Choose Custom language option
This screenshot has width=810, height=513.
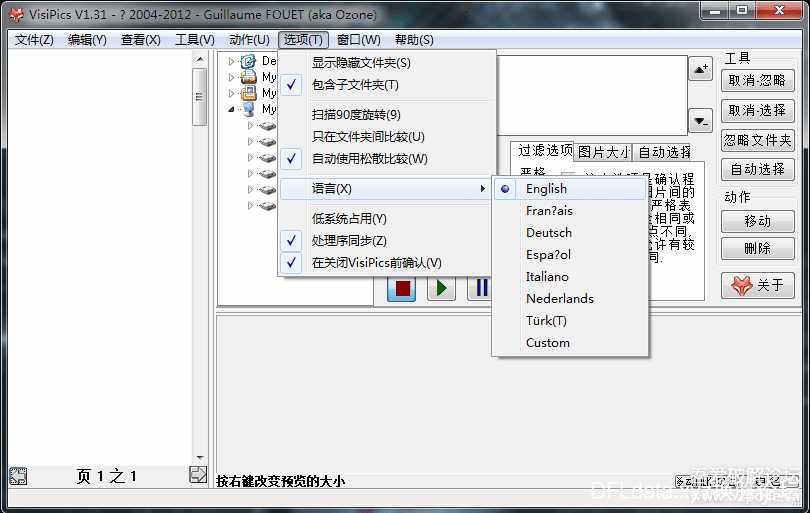coord(570,343)
